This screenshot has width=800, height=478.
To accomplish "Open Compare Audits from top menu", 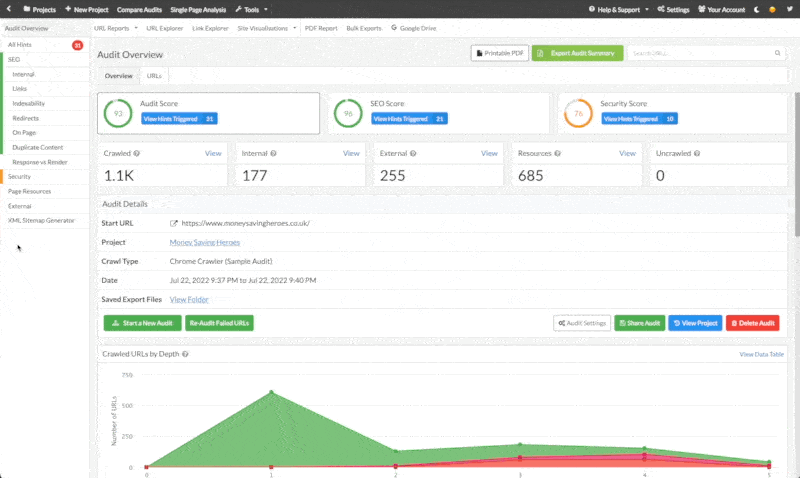I will click(x=139, y=9).
